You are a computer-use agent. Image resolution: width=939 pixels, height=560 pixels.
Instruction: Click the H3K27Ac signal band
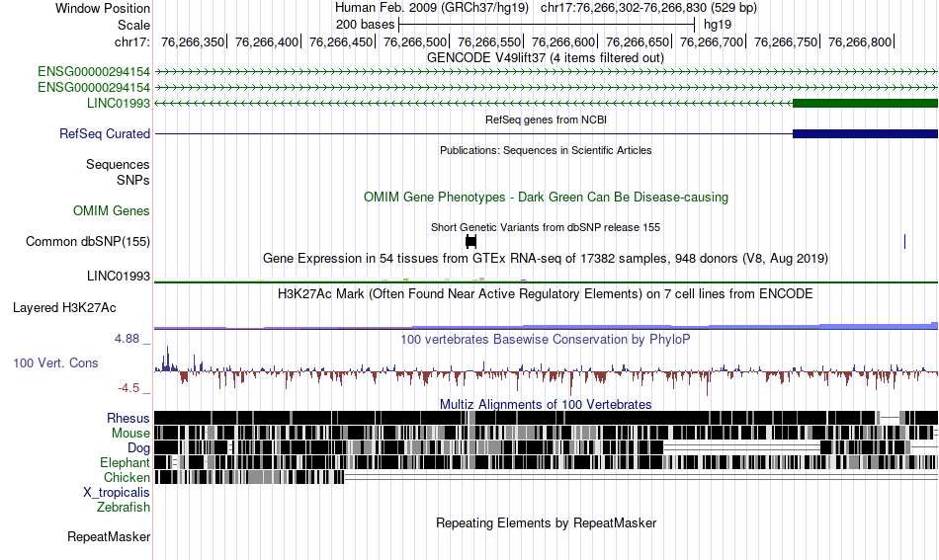click(x=547, y=326)
